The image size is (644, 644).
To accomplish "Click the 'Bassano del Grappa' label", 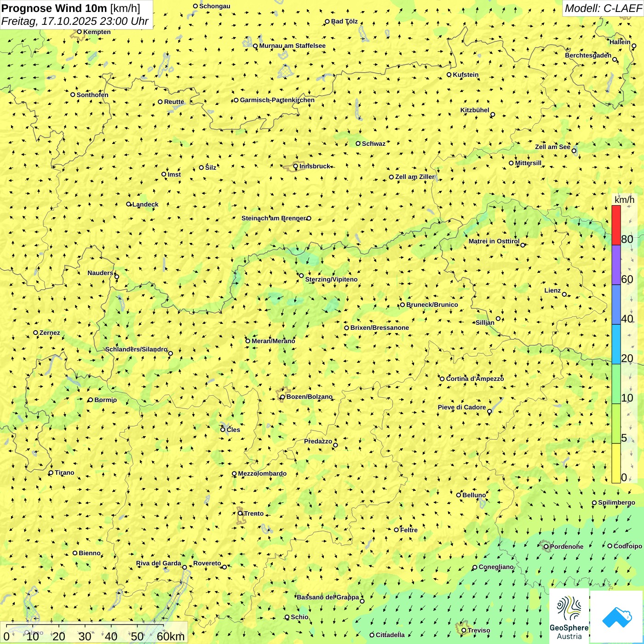I will [x=328, y=597].
